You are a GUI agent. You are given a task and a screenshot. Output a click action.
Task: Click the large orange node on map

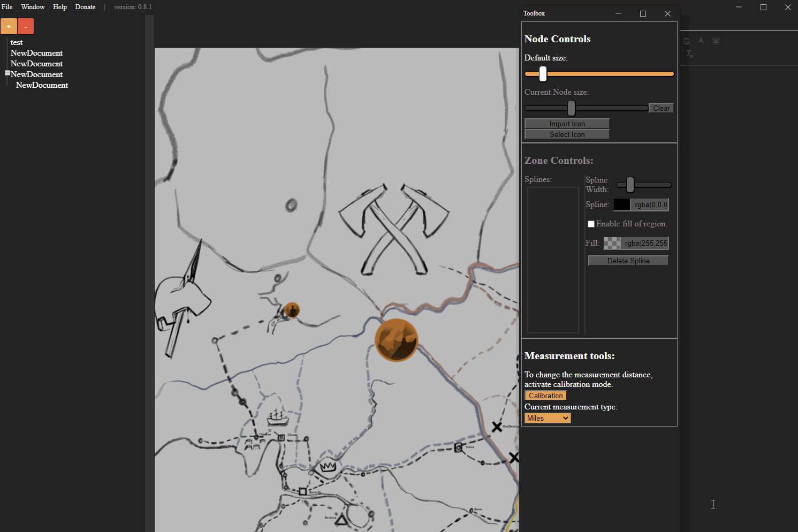(396, 340)
